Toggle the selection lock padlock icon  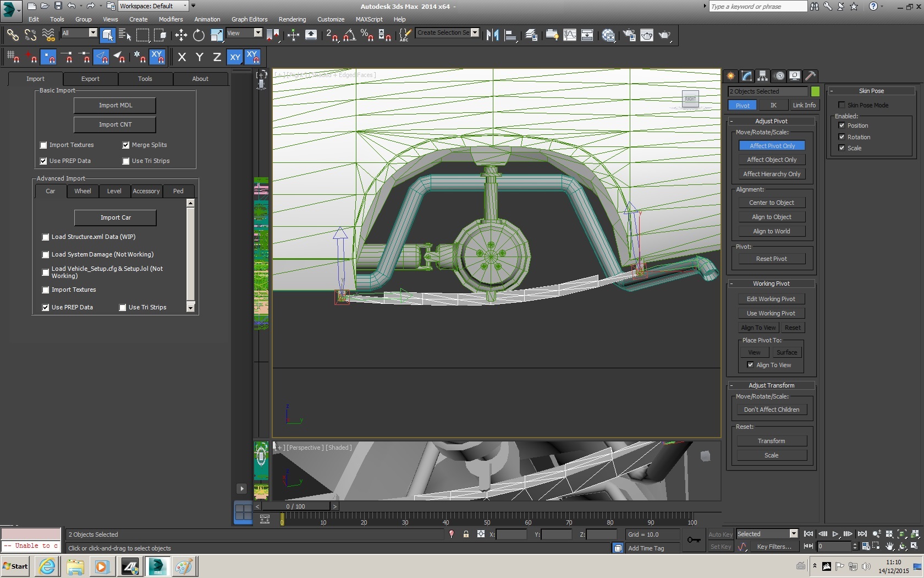466,534
